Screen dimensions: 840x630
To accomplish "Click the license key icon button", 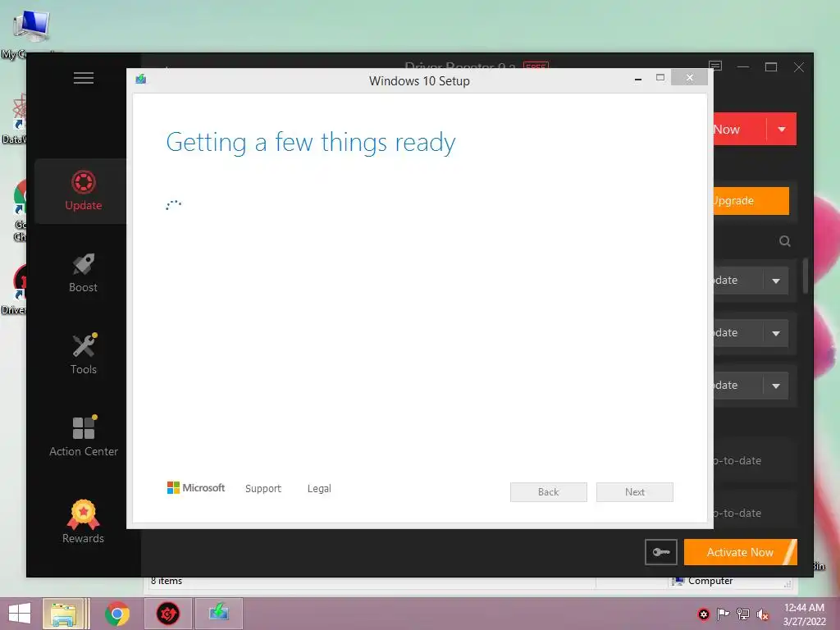I will point(661,552).
